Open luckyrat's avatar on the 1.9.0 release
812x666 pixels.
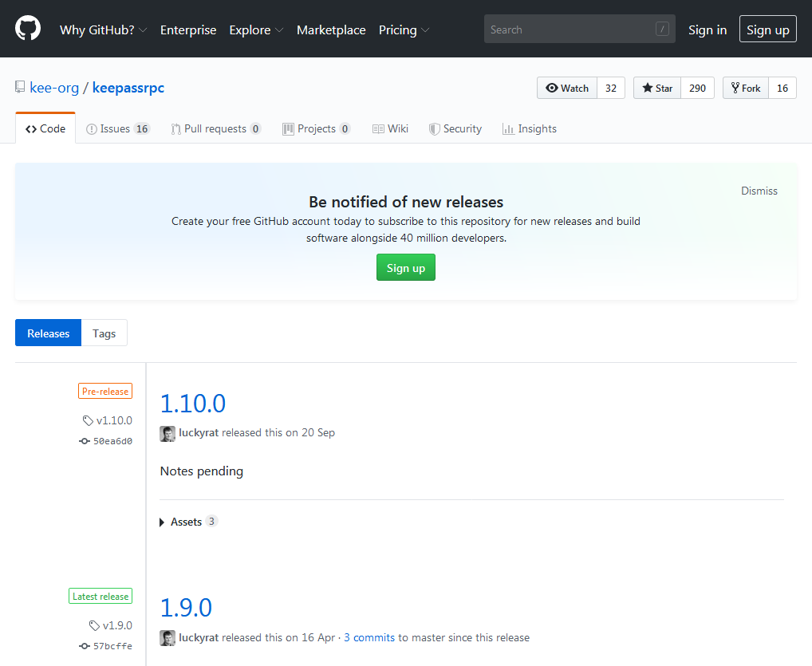[x=168, y=638]
